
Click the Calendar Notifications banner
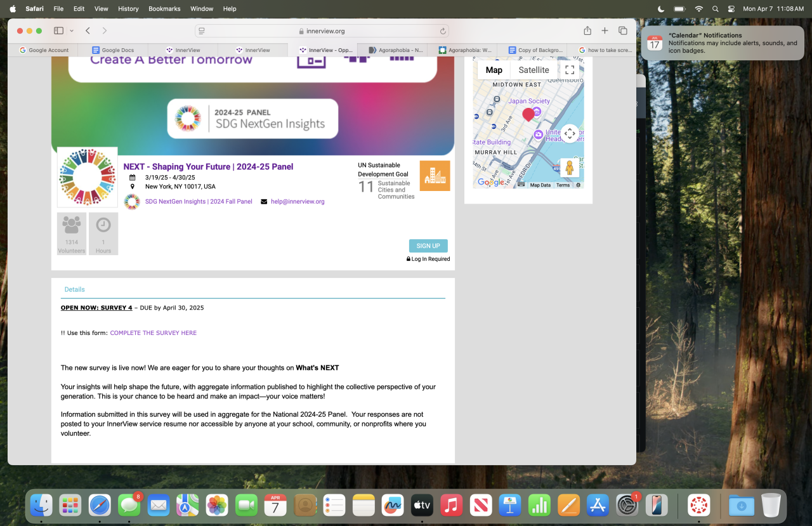pos(723,43)
